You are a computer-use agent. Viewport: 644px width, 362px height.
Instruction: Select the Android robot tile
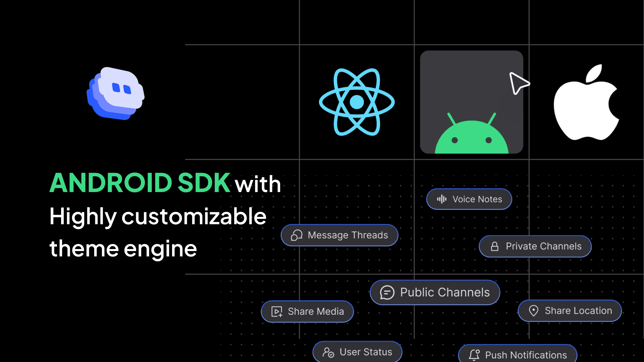click(x=471, y=102)
